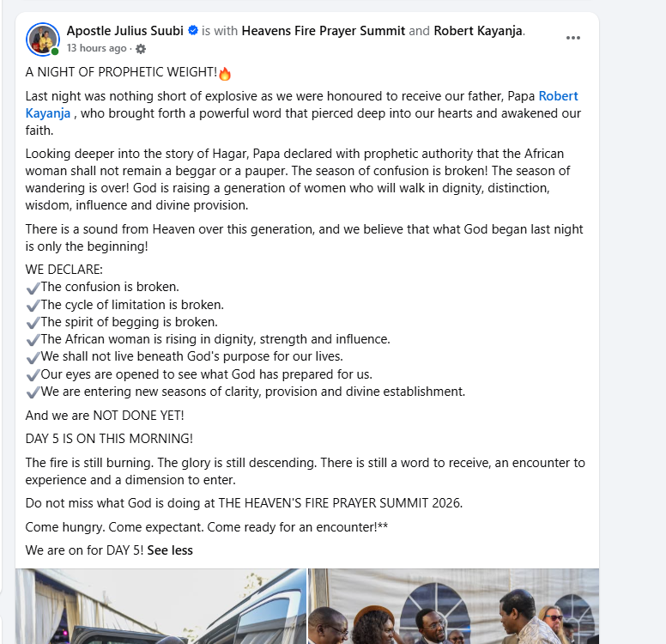This screenshot has height=644, width=666.
Task: Click blue Robert Kayanja mention in post body
Action: coord(301,105)
